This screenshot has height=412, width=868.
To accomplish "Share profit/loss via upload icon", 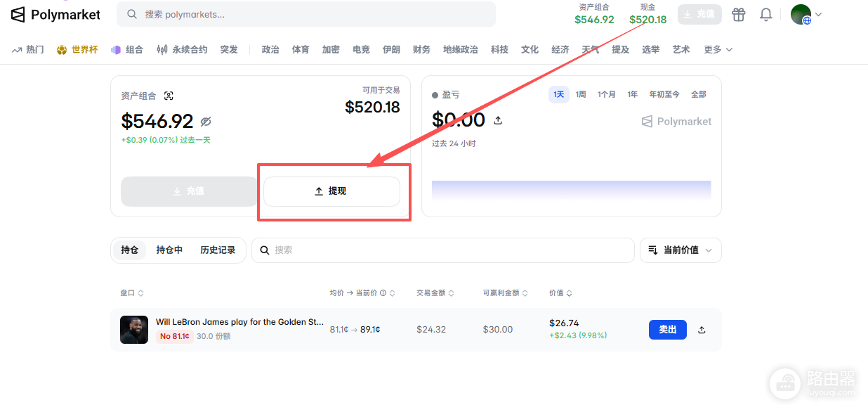I will click(498, 120).
